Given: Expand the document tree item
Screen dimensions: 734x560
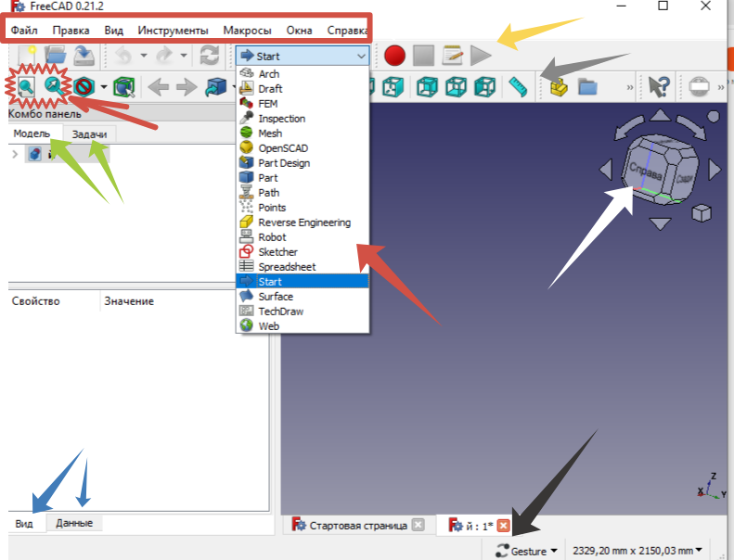Looking at the screenshot, I should 15,154.
